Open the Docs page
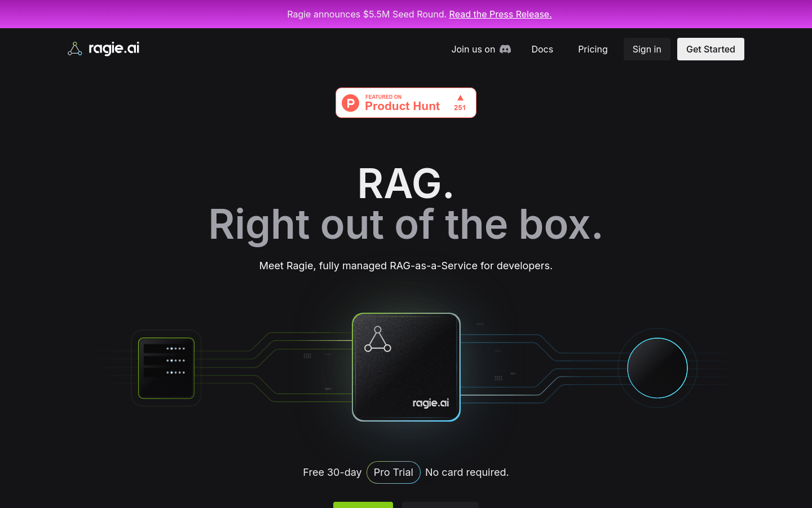812x508 pixels. 542,49
